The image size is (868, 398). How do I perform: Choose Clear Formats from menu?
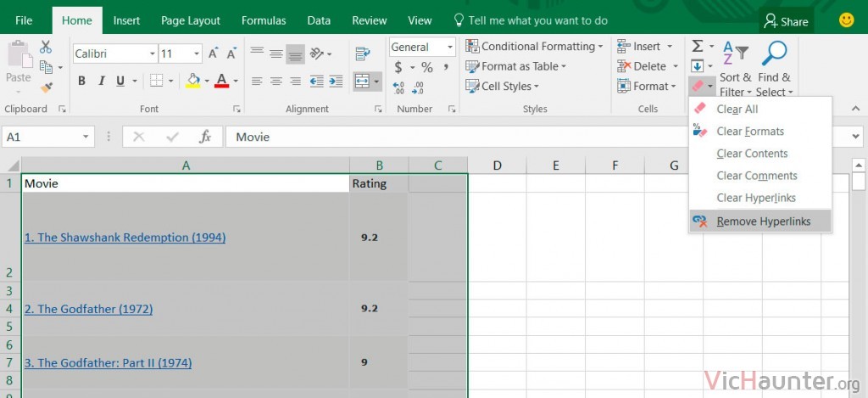click(760, 132)
